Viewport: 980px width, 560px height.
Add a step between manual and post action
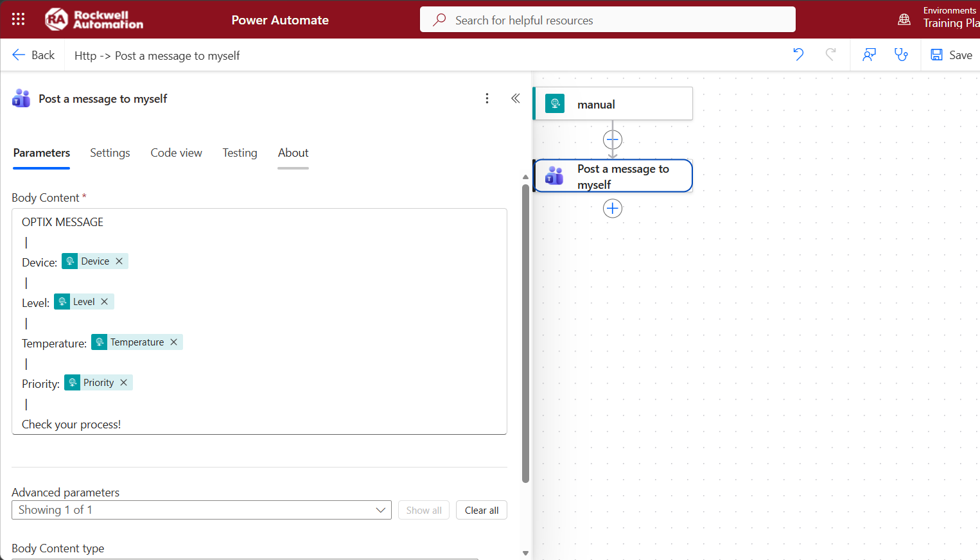click(613, 139)
